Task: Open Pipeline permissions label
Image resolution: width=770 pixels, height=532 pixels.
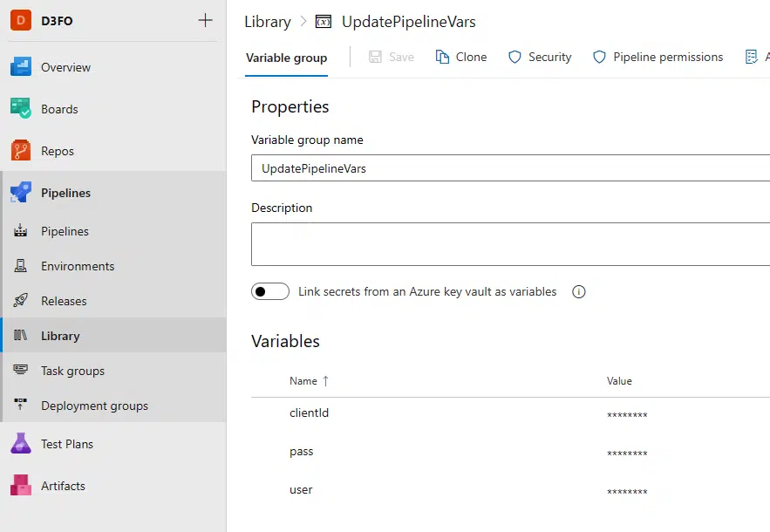Action: [x=668, y=57]
